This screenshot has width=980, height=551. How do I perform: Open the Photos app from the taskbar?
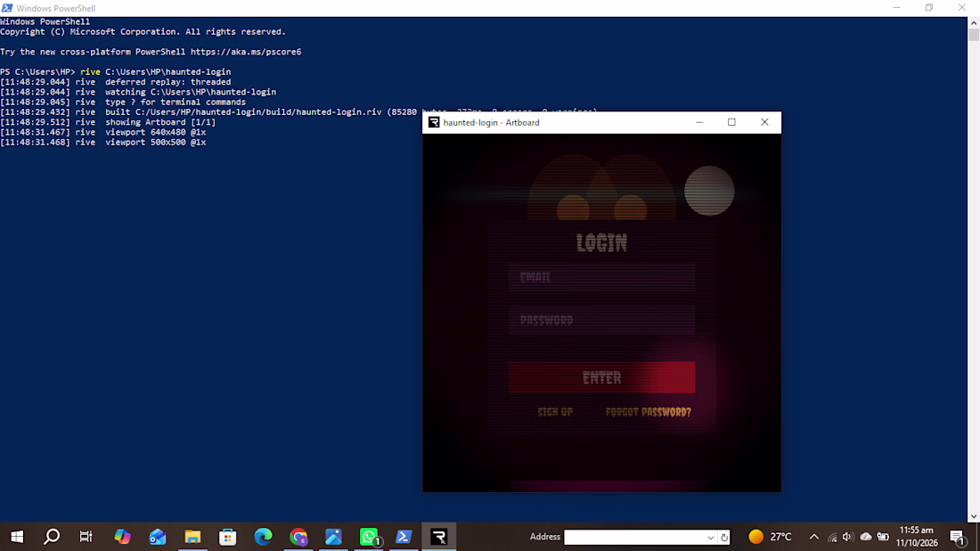pyautogui.click(x=333, y=537)
